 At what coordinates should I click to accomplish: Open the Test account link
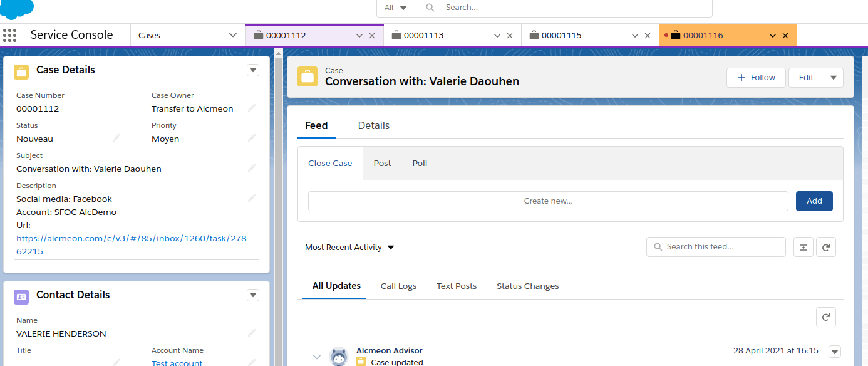point(177,362)
